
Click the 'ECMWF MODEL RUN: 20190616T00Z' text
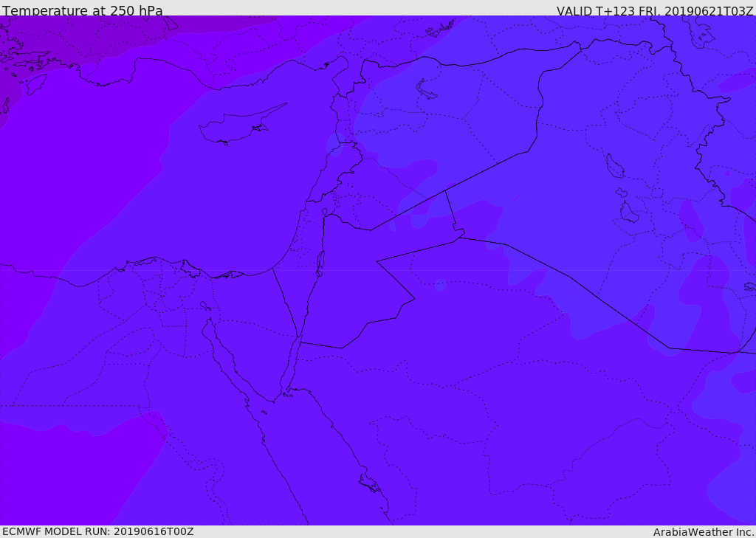[98, 531]
